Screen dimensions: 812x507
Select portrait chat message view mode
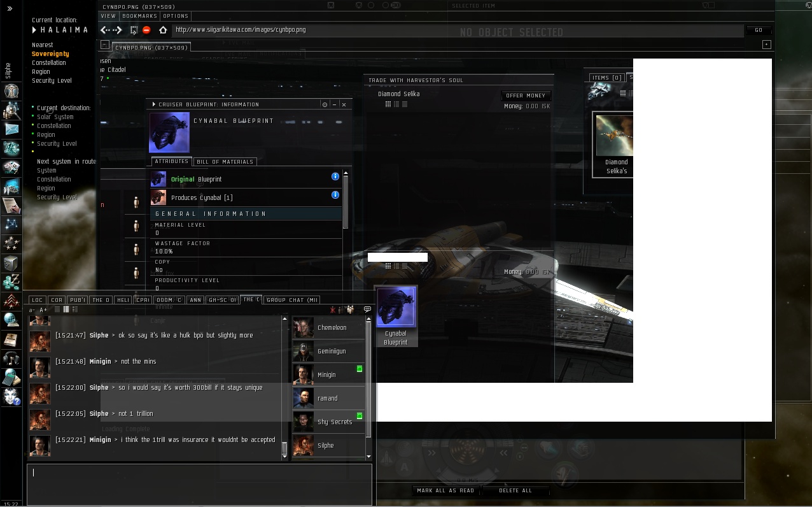coord(66,310)
